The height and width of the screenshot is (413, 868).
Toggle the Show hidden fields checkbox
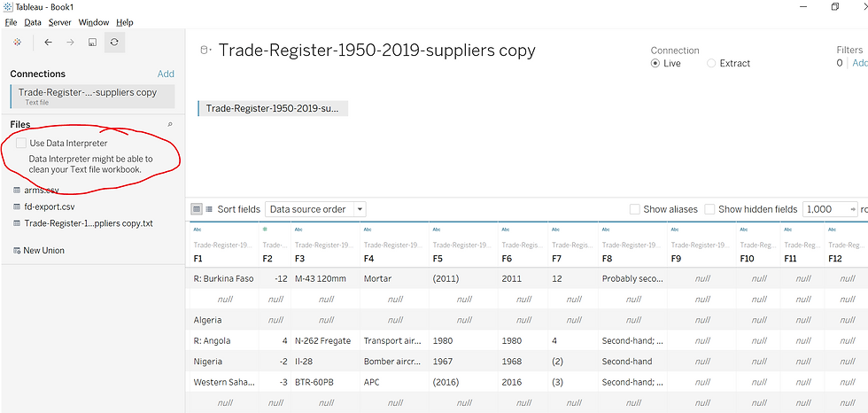[709, 209]
